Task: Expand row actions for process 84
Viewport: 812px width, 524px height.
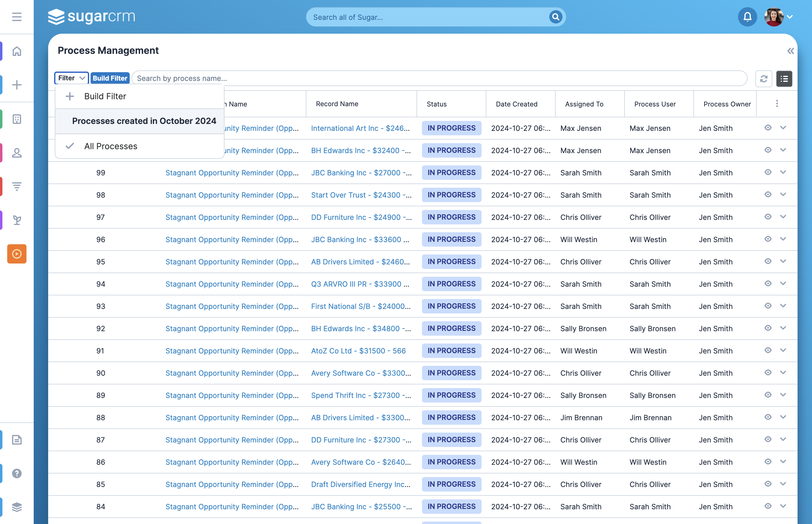Action: (783, 506)
